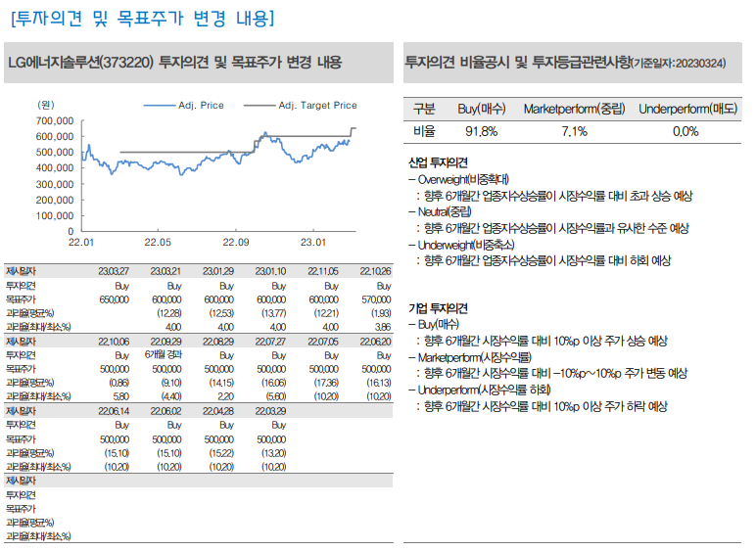Screen dimensions: 756x551
Task: Click the blue heading '[투자의견 및 목표주가 변경 내용]'
Action: pyautogui.click(x=142, y=19)
